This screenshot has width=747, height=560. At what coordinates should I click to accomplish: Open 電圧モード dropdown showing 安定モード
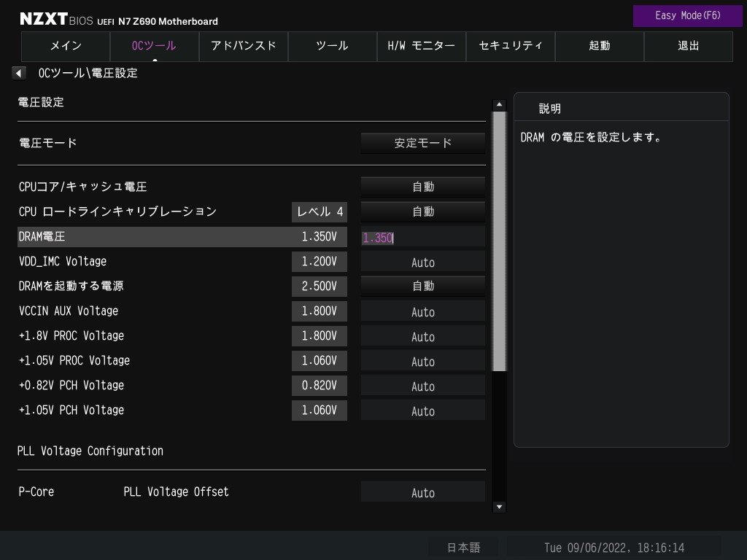tap(423, 144)
